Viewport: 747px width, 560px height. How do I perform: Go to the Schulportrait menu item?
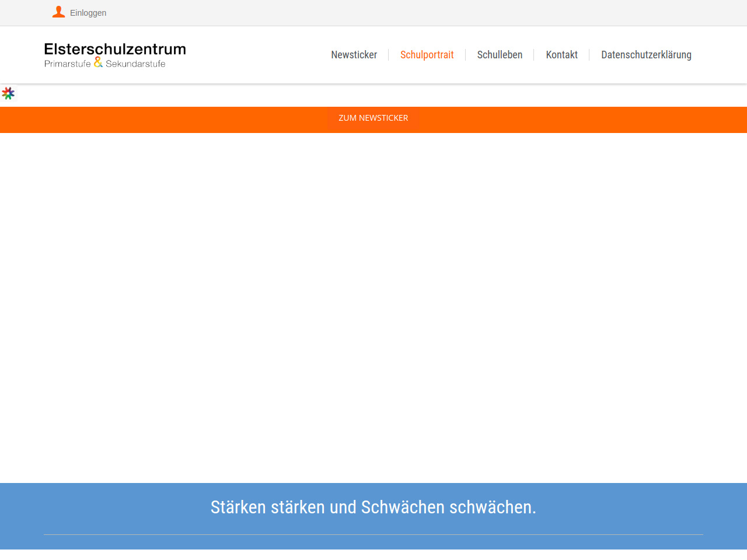tap(427, 55)
